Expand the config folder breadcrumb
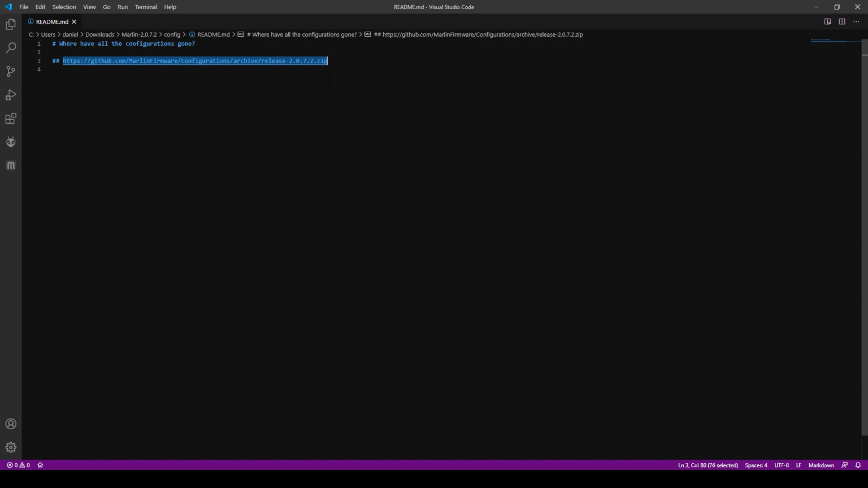This screenshot has height=488, width=868. pos(172,34)
